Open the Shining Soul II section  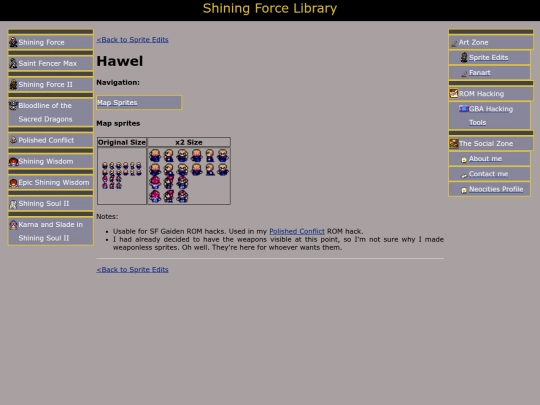tap(44, 204)
